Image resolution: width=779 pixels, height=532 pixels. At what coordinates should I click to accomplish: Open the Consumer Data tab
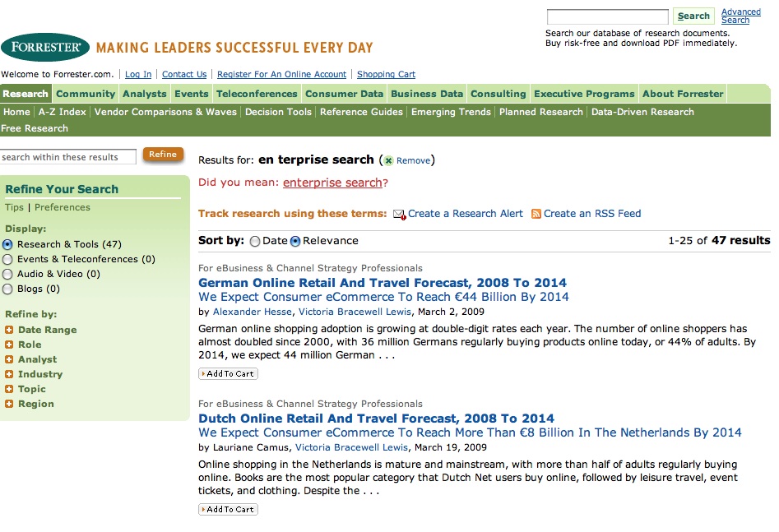point(345,94)
